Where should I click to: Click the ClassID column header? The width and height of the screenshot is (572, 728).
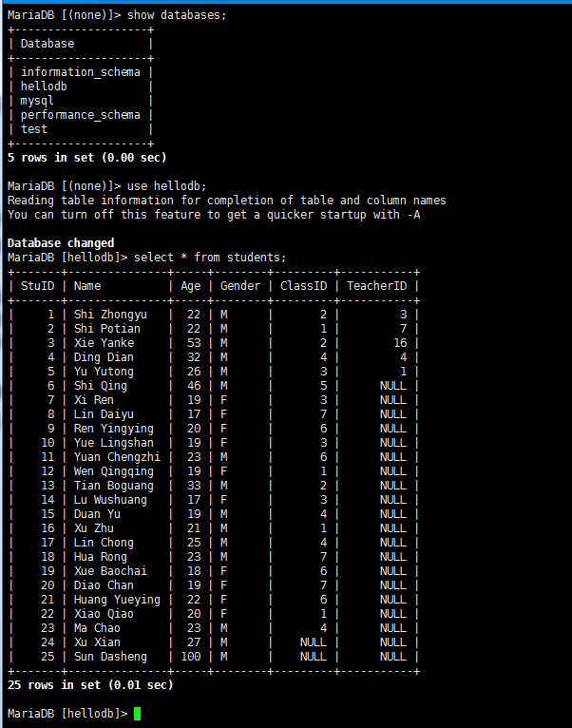(303, 286)
